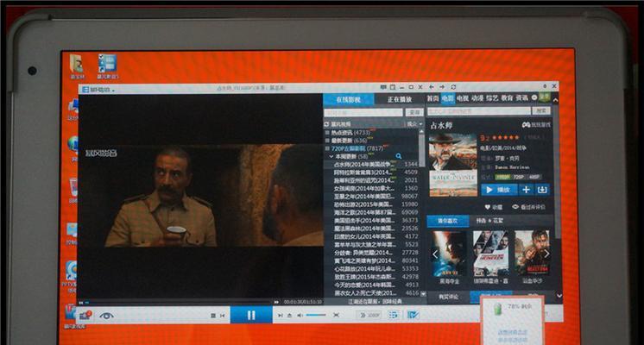Open the 1080P quality selector
644x345 pixels.
click(370, 315)
